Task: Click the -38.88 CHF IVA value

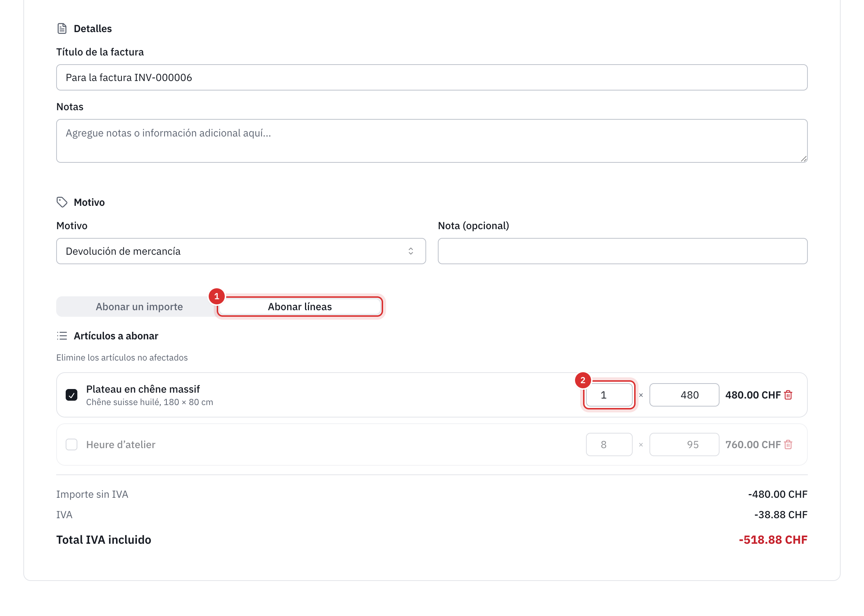Action: point(780,515)
